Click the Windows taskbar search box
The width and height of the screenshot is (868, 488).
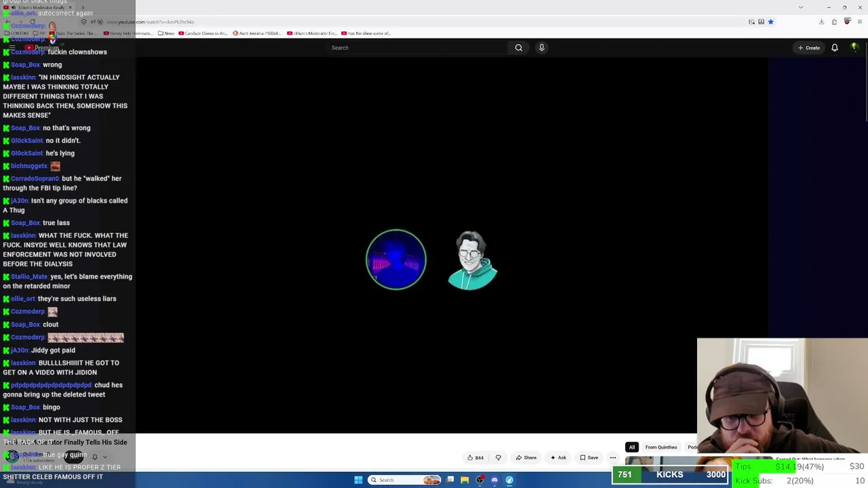pyautogui.click(x=405, y=480)
